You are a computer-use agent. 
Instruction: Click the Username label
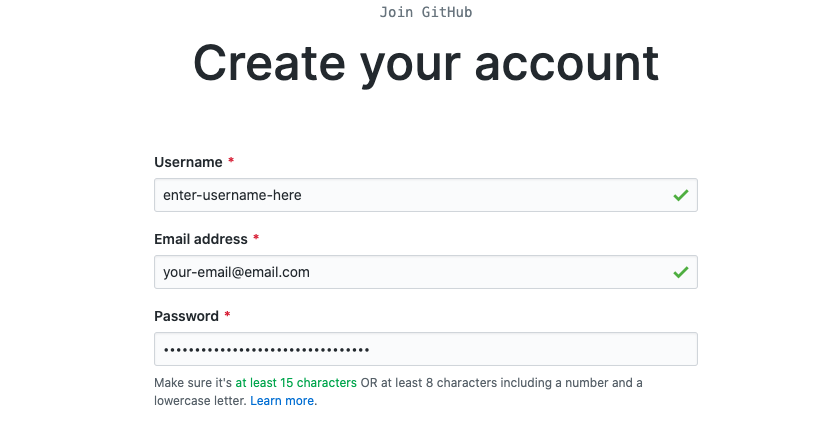coord(188,162)
